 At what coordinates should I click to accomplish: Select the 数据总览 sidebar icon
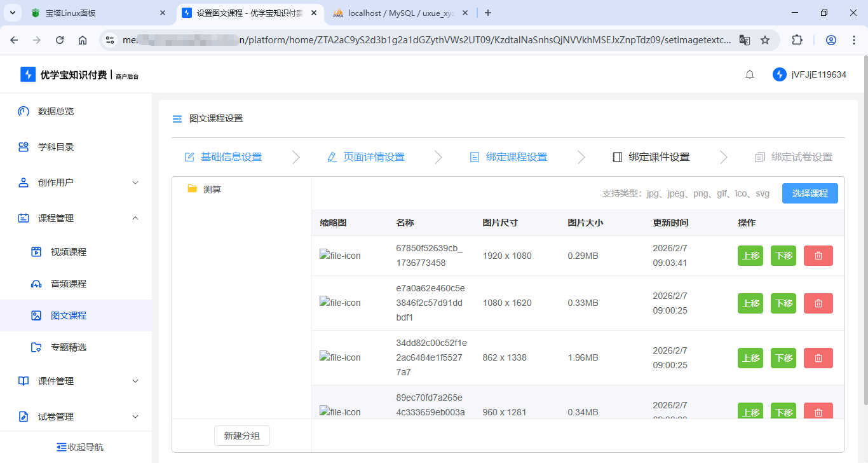(23, 111)
